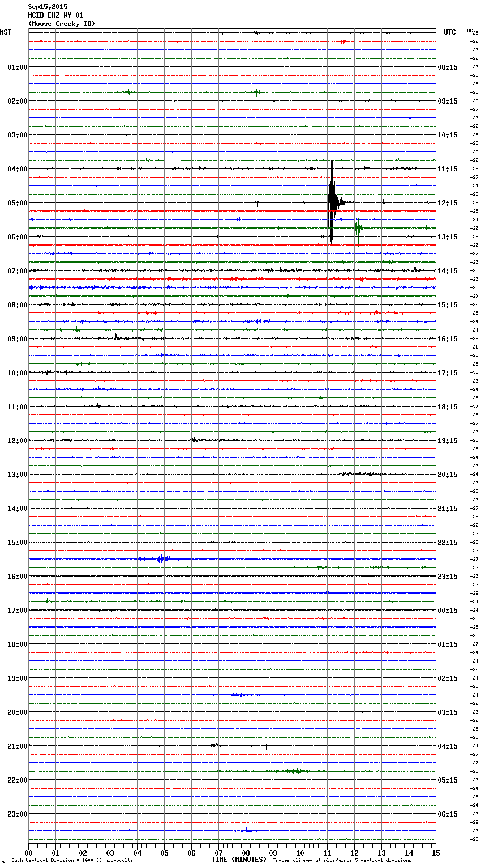This screenshot has width=481, height=868.
Task: Select the 03:15 UTC time label
Action: click(x=448, y=712)
